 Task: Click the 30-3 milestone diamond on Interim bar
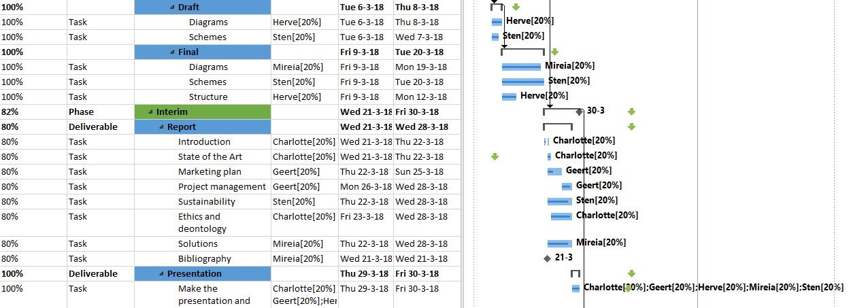(x=579, y=112)
